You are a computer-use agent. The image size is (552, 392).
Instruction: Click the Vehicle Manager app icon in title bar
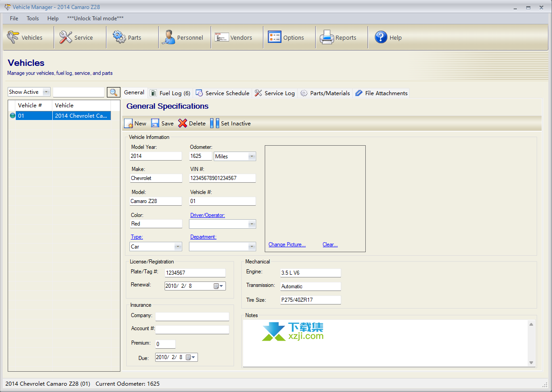(7, 7)
